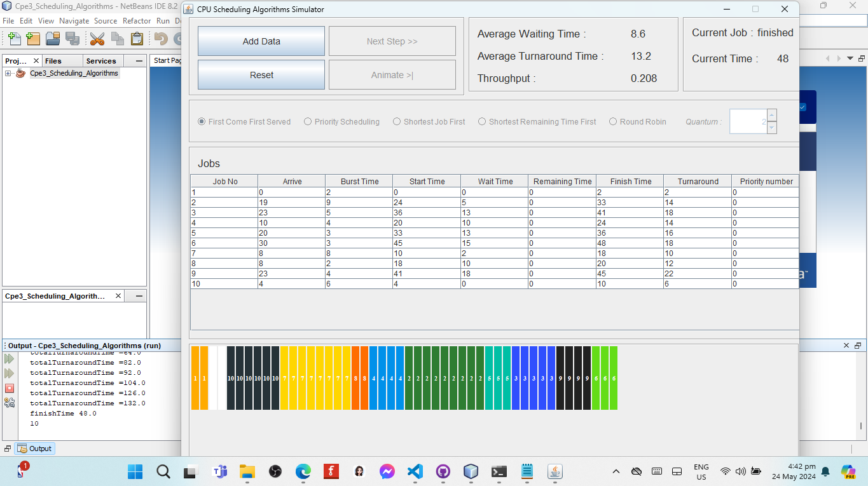Rerun the project from the Output panel

(x=8, y=358)
